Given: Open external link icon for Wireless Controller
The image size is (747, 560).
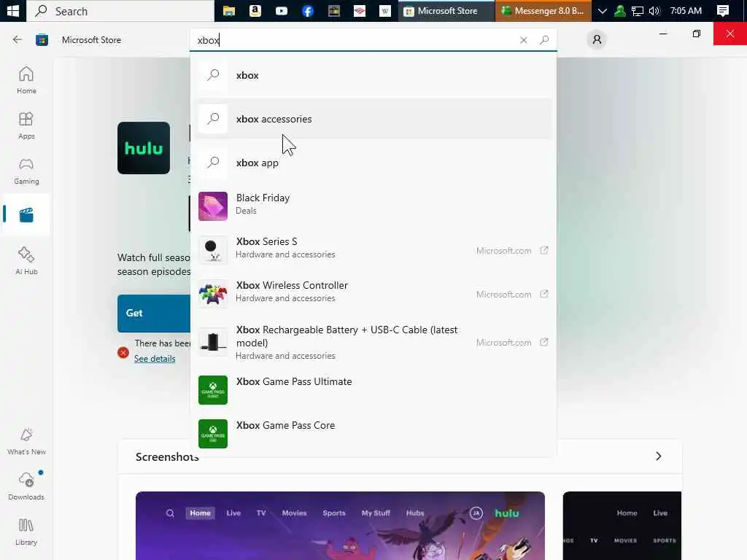Looking at the screenshot, I should click(x=543, y=294).
